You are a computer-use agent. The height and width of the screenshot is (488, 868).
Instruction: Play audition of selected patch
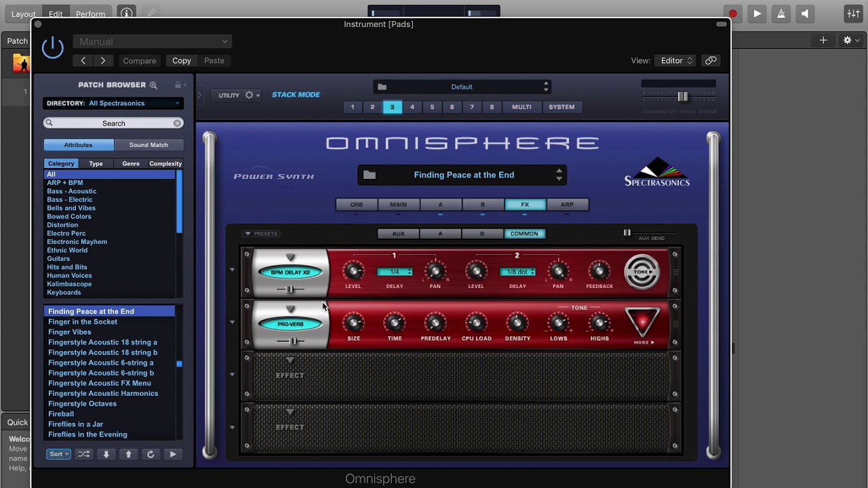(173, 454)
